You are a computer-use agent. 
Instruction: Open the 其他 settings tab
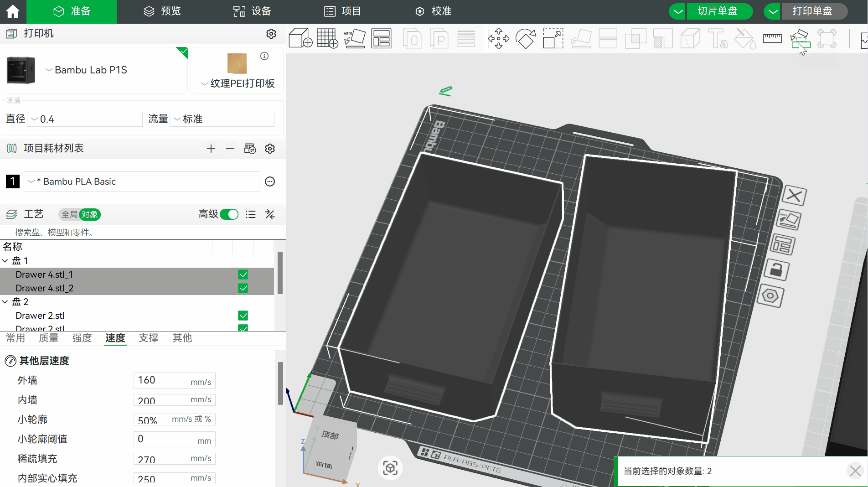click(182, 338)
